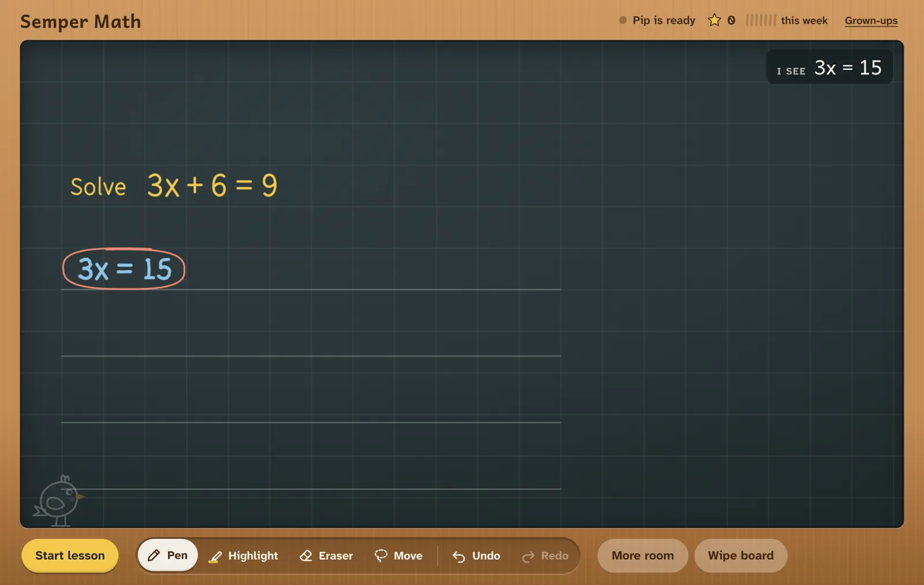
Task: Select the Pen drawing tool
Action: coord(167,556)
